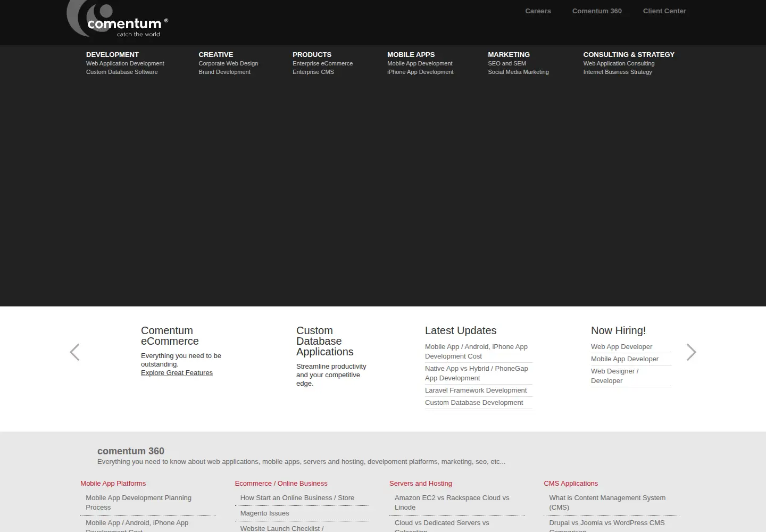Open the PRODUCTS menu heading
This screenshot has width=766, height=532.
click(x=312, y=54)
